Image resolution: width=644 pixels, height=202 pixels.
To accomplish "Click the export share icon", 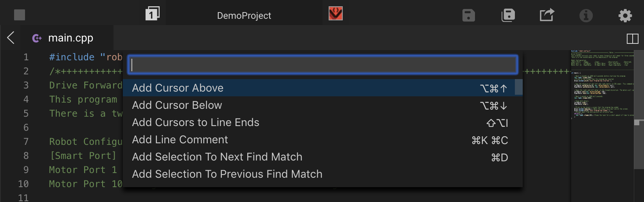I will pos(547,15).
